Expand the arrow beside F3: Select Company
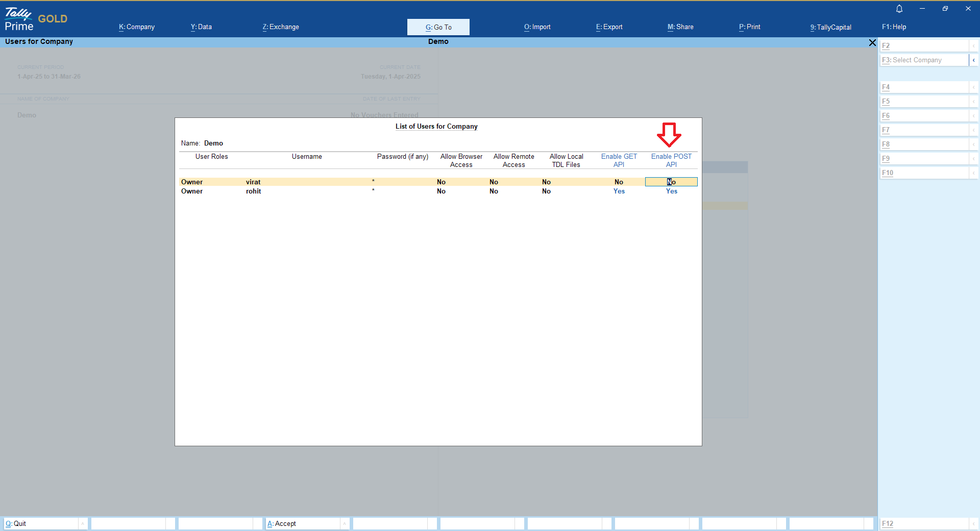 pyautogui.click(x=973, y=60)
